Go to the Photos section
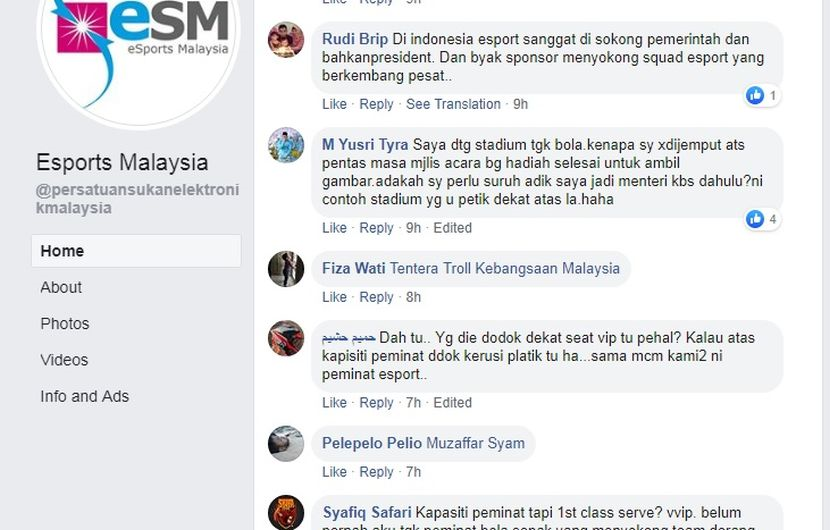The image size is (830, 530). (65, 324)
